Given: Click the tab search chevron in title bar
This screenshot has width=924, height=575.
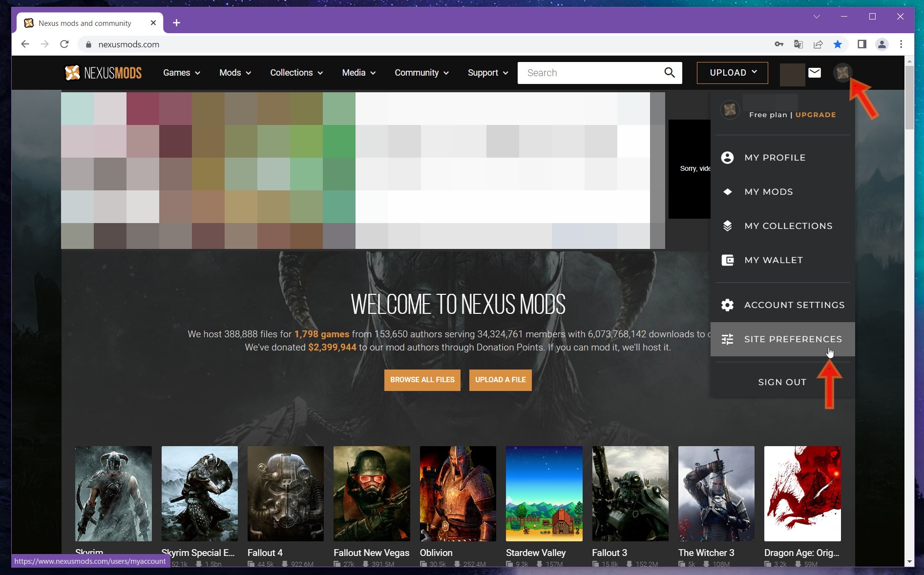Looking at the screenshot, I should 817,17.
